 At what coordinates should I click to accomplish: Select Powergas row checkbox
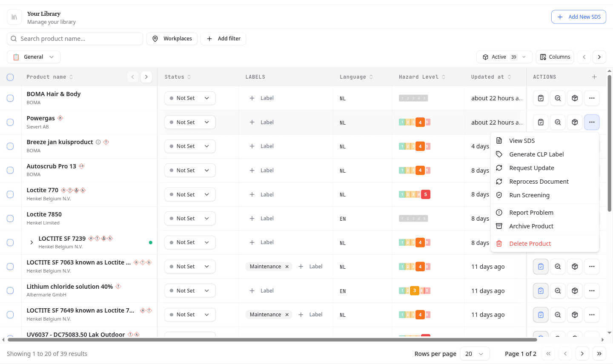[10, 122]
